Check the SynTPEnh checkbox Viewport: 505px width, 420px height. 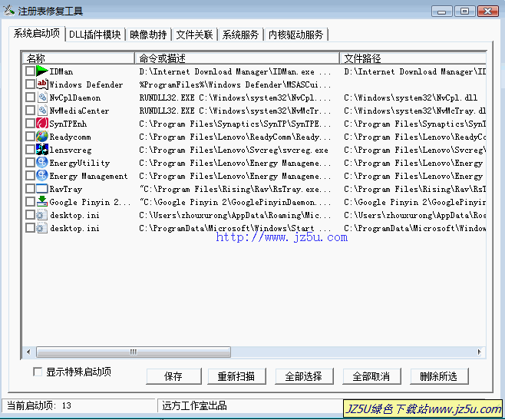[x=30, y=124]
